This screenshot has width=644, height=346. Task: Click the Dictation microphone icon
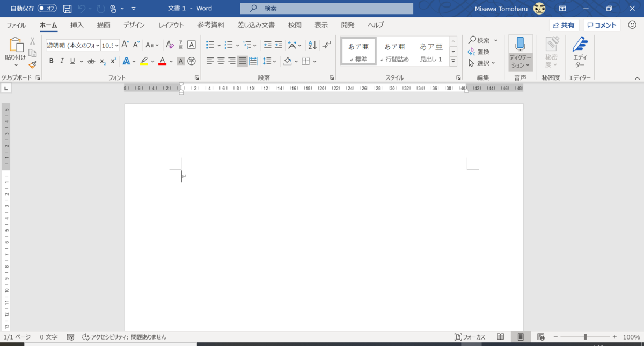coord(520,45)
